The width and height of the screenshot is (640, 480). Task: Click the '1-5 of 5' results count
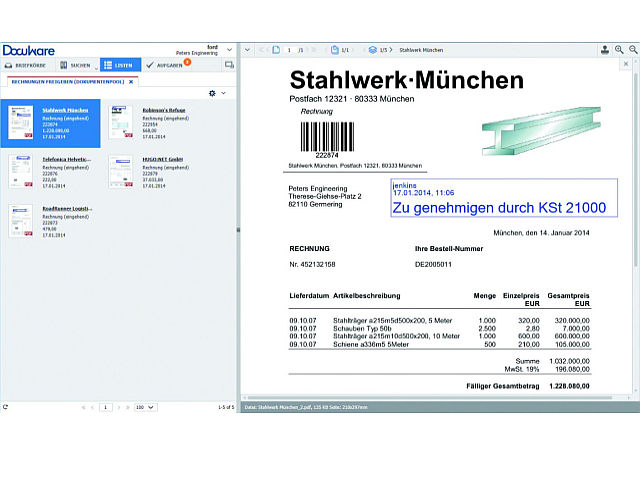[x=226, y=407]
